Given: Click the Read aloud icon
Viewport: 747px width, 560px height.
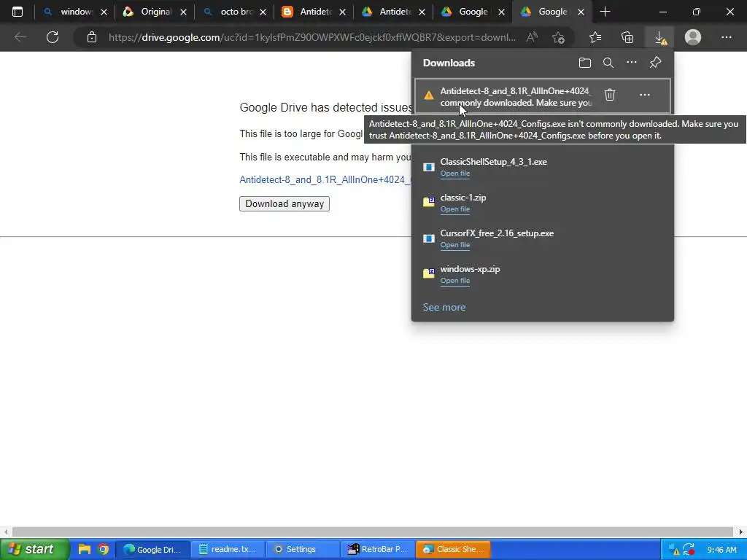Looking at the screenshot, I should coord(532,37).
